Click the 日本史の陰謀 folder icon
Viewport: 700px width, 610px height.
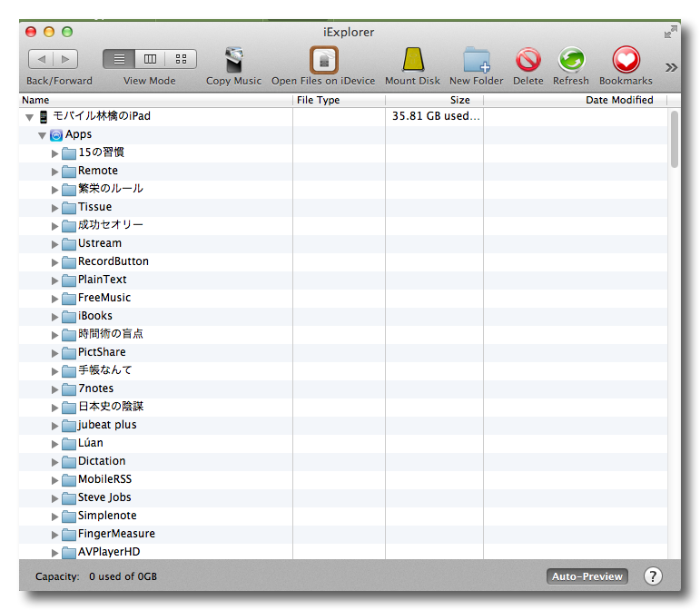69,408
